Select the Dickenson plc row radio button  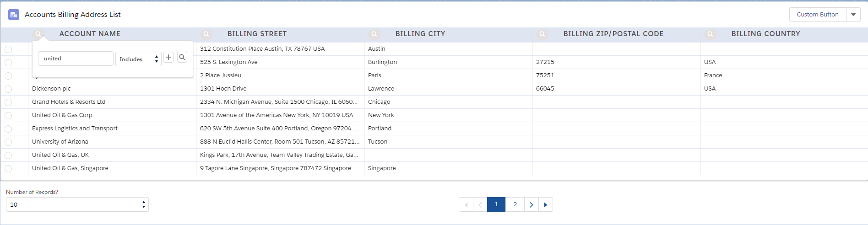pos(8,89)
